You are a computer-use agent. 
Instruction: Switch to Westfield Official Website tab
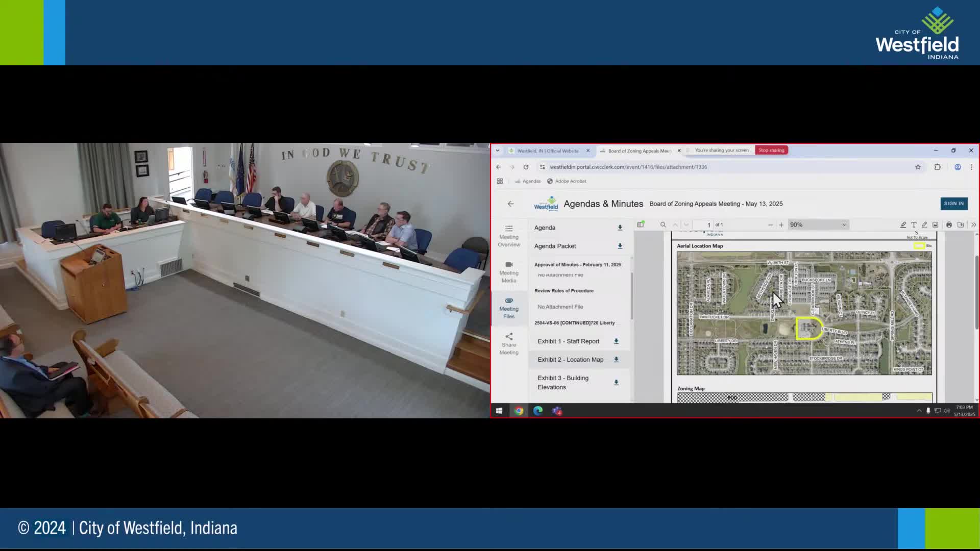coord(547,151)
